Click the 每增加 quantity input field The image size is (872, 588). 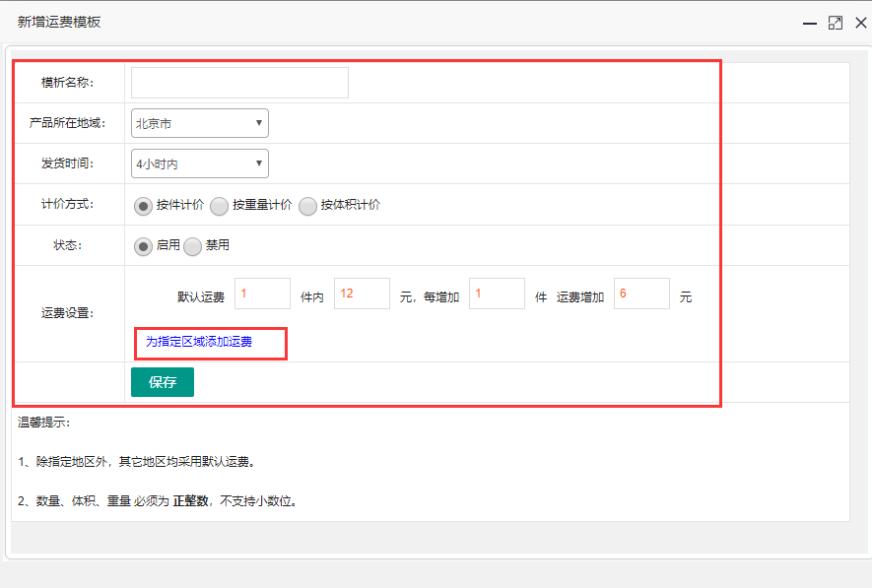coord(497,294)
